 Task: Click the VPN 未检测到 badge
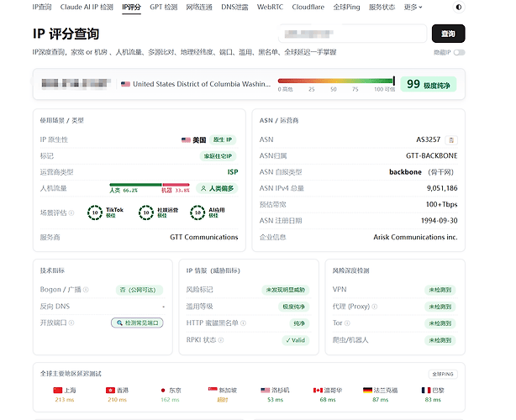(440, 290)
